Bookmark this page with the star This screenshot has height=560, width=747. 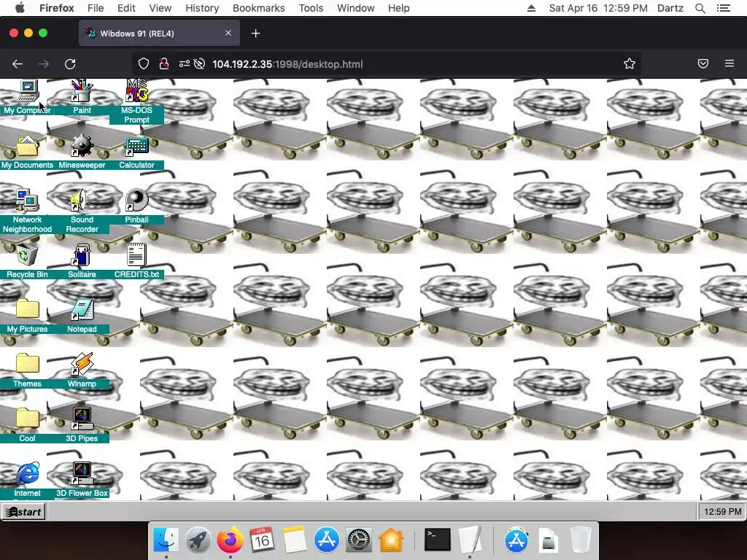click(630, 64)
